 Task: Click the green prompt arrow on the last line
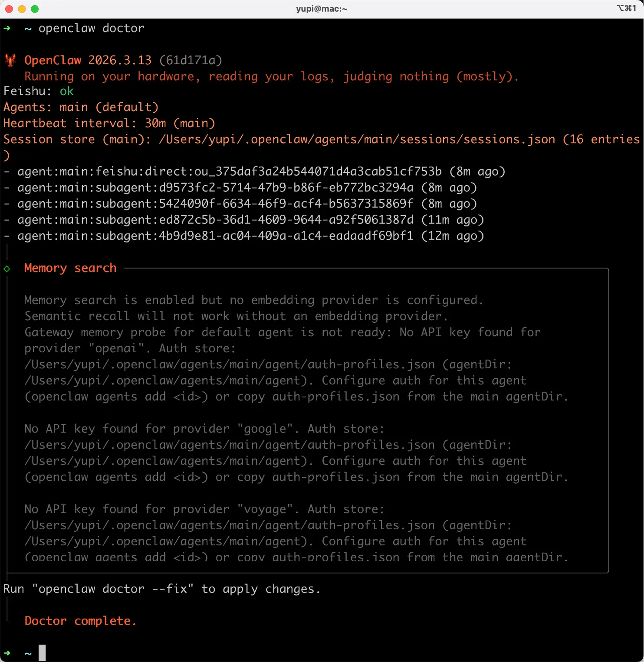(7, 653)
